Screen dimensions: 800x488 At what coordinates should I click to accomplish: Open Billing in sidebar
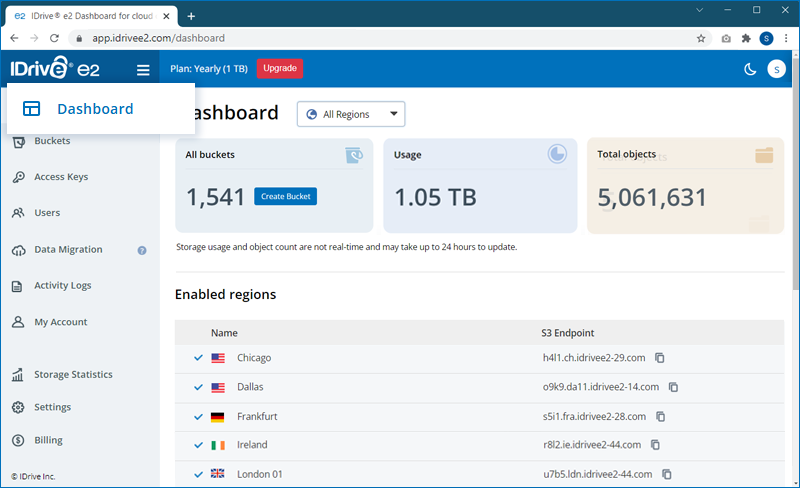[48, 440]
